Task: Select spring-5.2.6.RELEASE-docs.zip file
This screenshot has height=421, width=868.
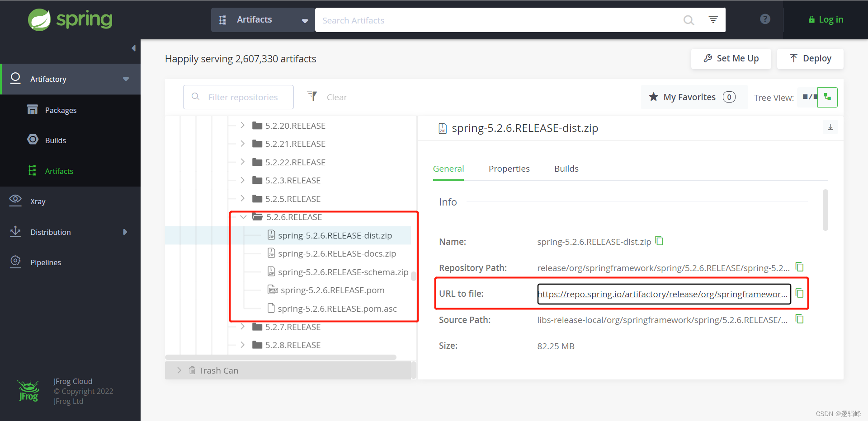Action: coord(337,253)
